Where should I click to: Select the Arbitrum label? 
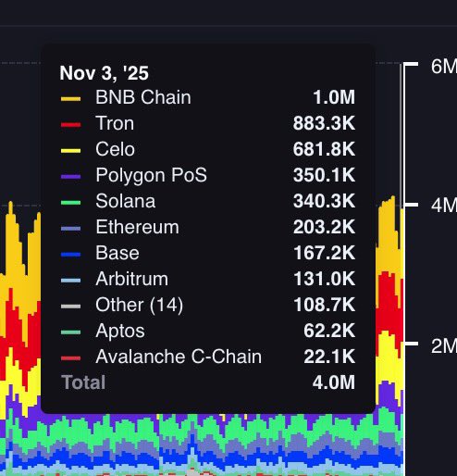click(x=132, y=279)
